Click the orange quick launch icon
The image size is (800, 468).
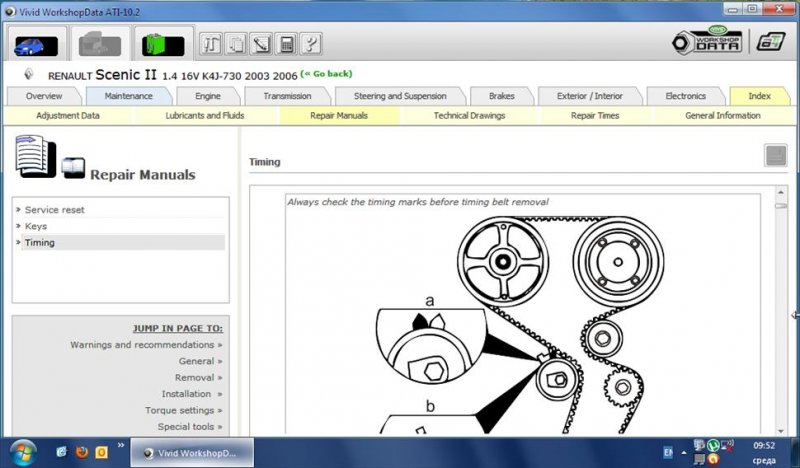click(102, 452)
